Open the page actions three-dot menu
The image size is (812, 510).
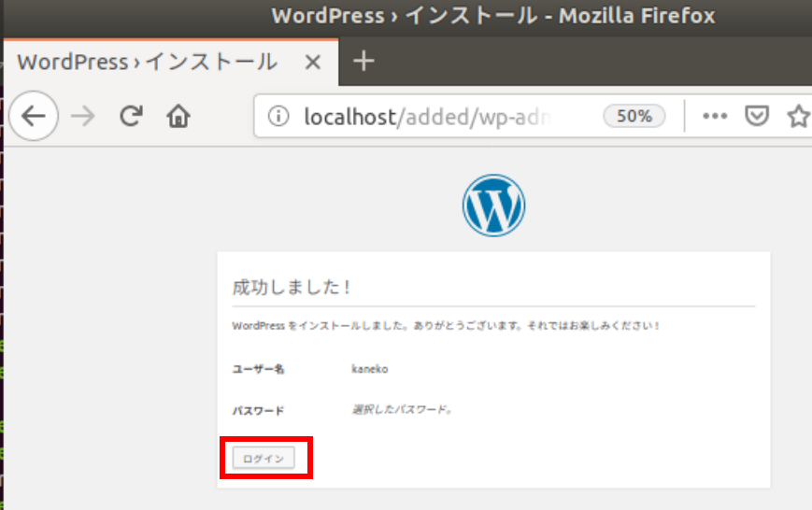[715, 116]
